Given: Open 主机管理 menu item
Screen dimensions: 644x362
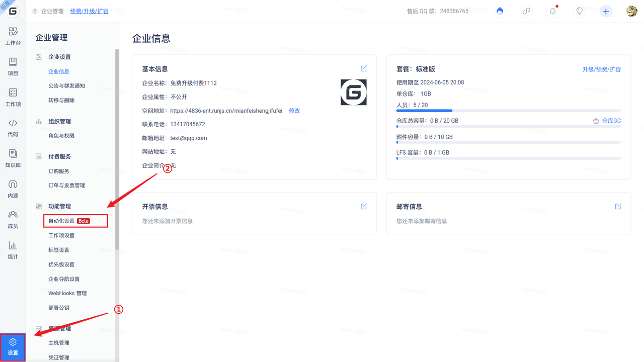Looking at the screenshot, I should pos(59,343).
